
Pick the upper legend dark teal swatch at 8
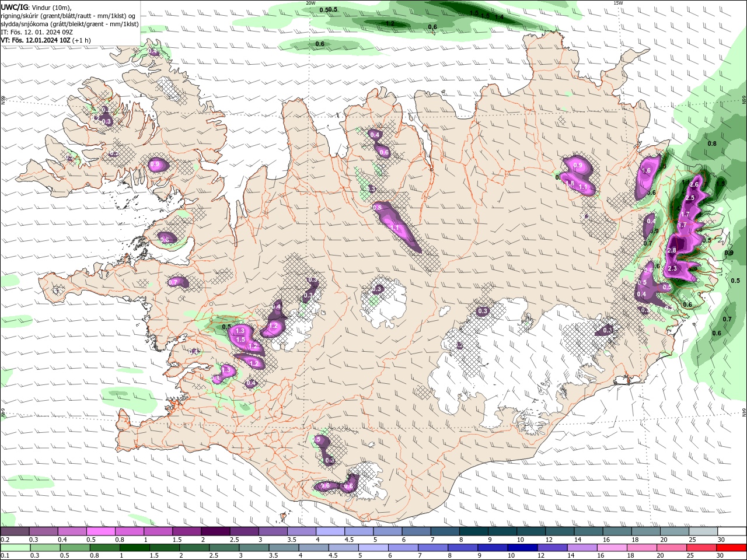point(474,531)
